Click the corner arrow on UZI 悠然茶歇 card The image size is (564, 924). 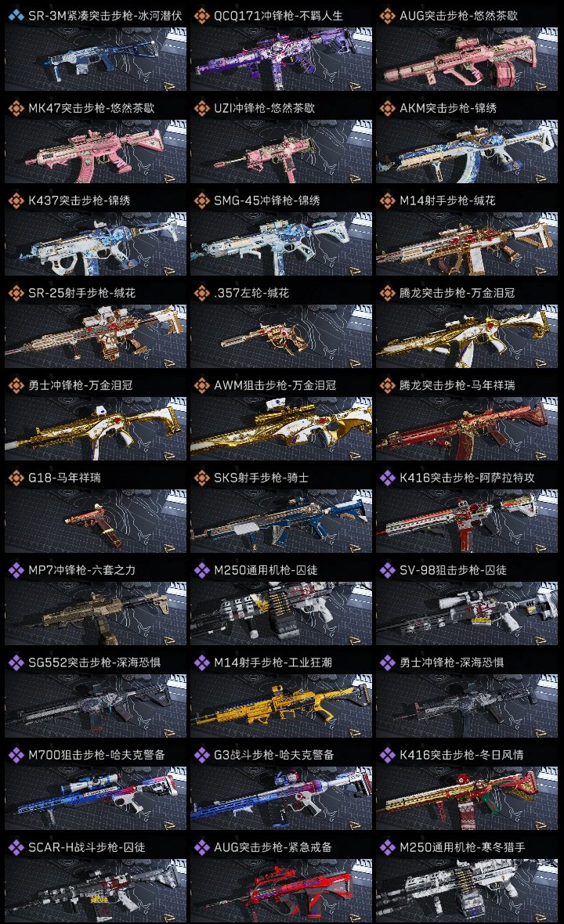click(354, 178)
